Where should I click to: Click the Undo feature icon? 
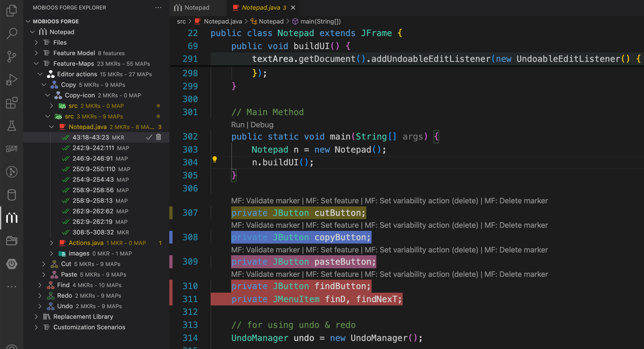(50, 306)
